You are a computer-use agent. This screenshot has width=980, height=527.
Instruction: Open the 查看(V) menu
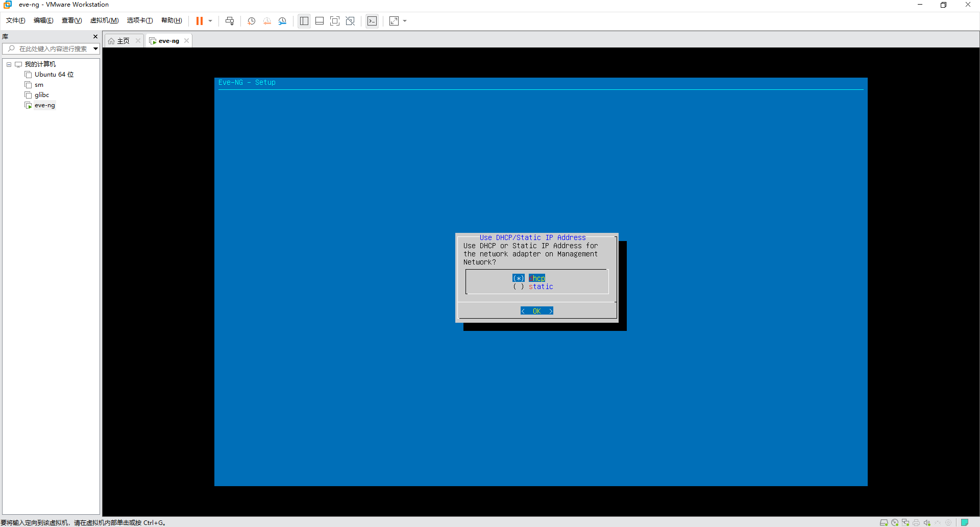71,20
